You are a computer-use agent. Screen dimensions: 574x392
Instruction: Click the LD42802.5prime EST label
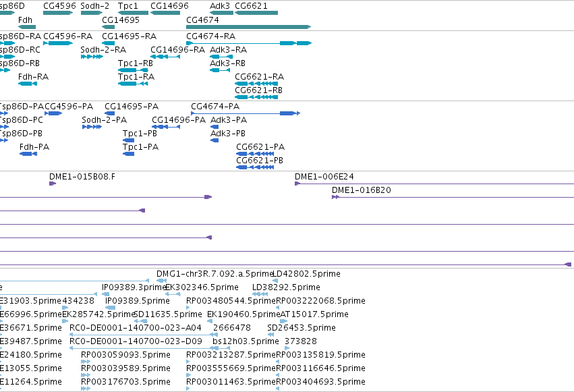307,274
